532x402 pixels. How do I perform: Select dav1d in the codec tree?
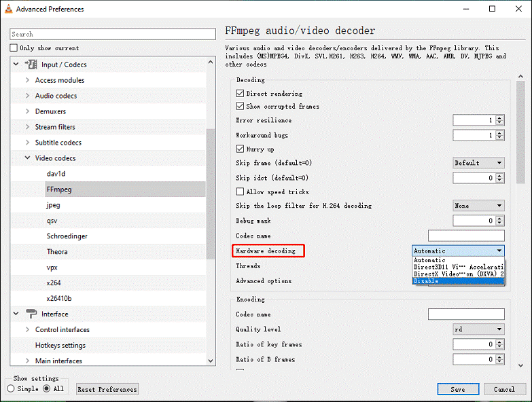56,174
